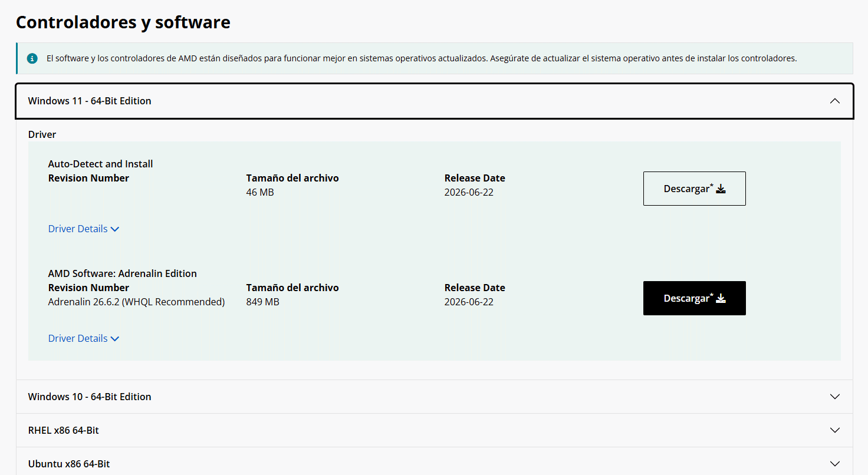Image resolution: width=868 pixels, height=475 pixels.
Task: Expand the RHEL x86 64-Bit section
Action: click(x=435, y=430)
